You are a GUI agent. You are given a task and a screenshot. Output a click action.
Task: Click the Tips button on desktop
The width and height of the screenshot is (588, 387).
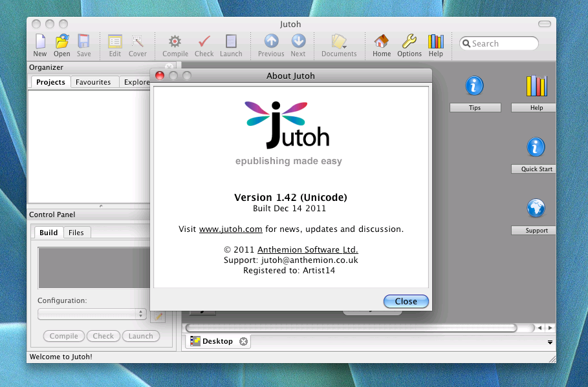[x=475, y=107]
